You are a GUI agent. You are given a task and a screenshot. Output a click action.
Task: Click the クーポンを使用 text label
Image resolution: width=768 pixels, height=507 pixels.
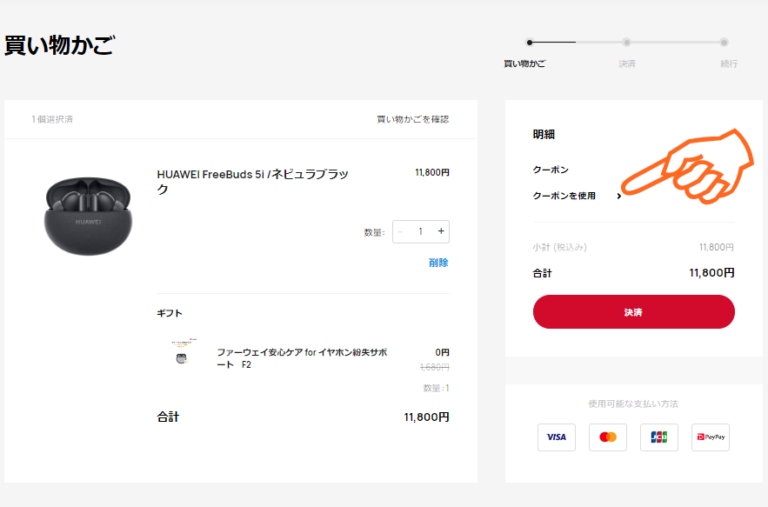564,196
